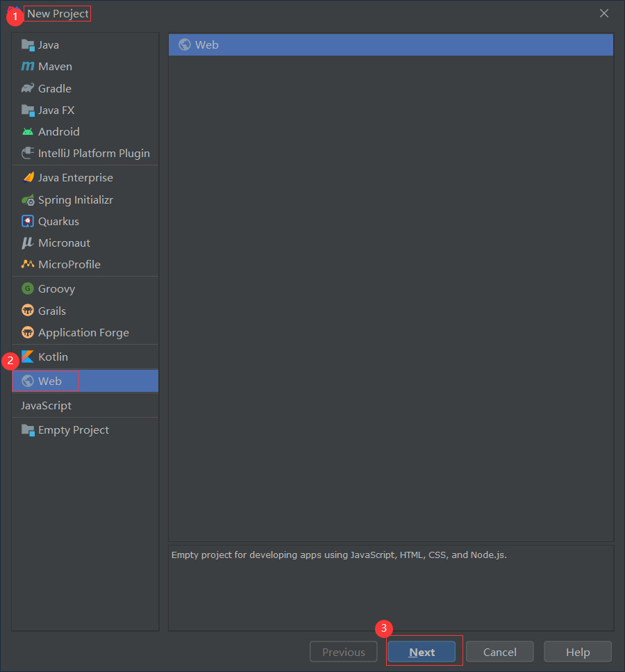625x672 pixels.
Task: Pick Application Forge entry
Action: [85, 333]
